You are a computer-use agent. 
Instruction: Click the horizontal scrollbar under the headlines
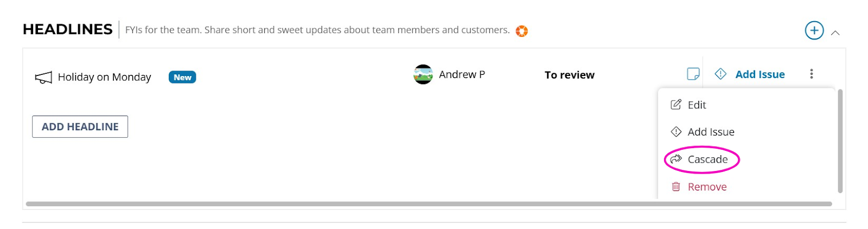coord(429,204)
